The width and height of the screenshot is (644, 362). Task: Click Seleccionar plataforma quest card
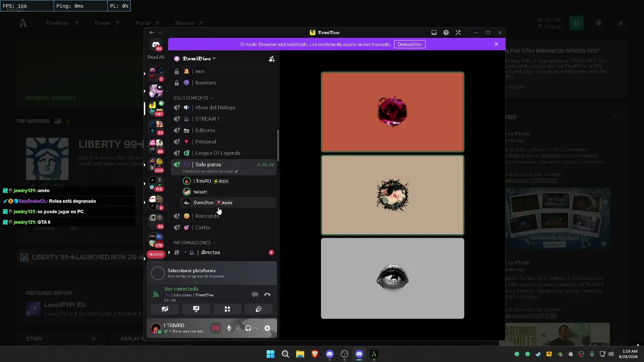click(x=212, y=273)
